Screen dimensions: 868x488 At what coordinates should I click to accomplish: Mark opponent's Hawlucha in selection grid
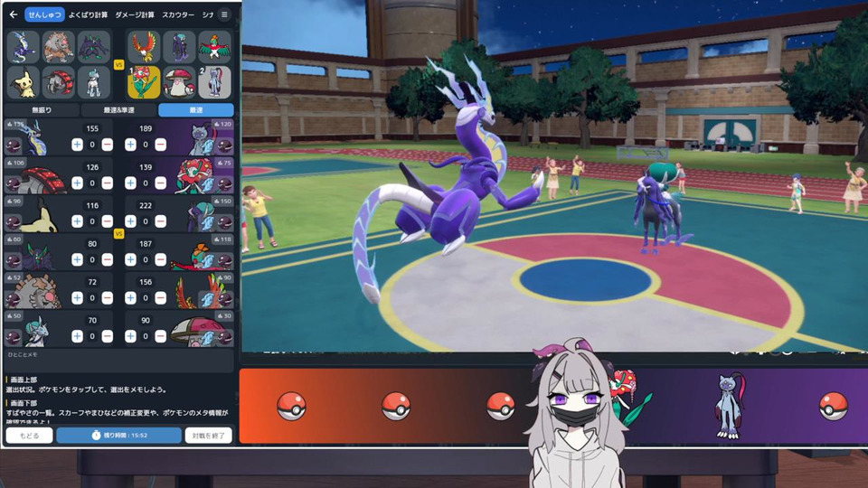click(x=214, y=47)
